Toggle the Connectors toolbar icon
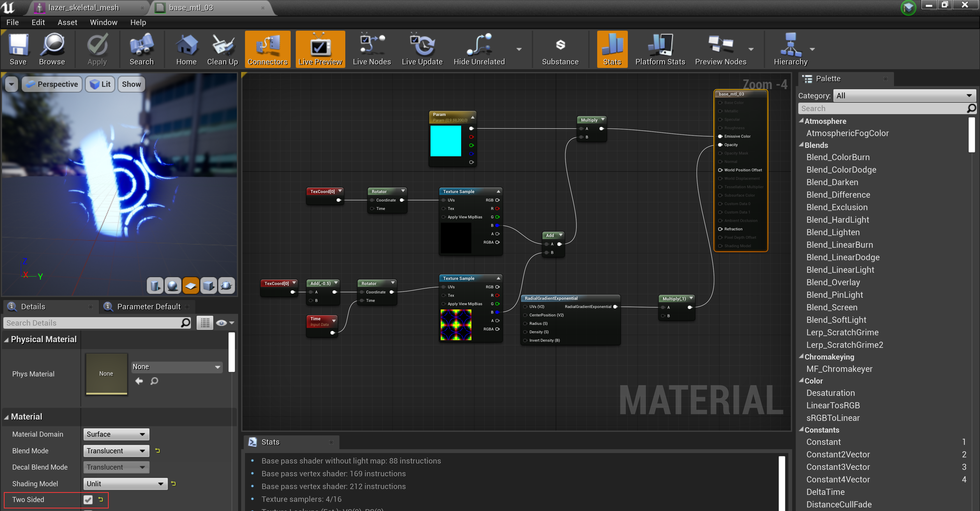980x511 pixels. pyautogui.click(x=267, y=49)
